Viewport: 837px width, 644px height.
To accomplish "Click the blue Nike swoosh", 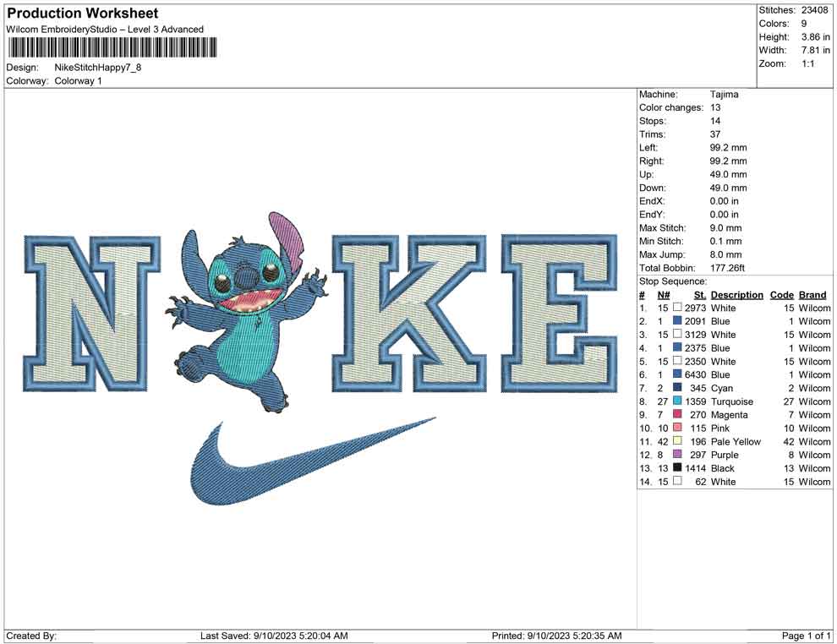I will point(312,461).
